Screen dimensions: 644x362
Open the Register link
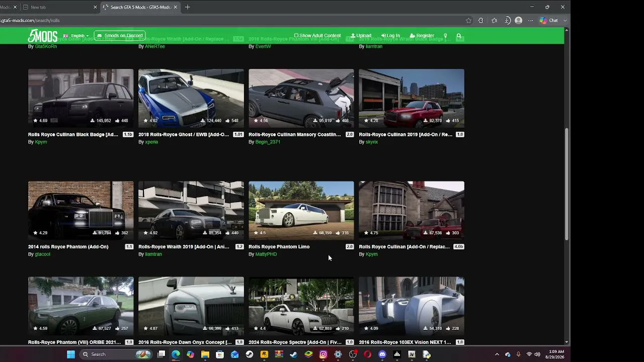pyautogui.click(x=422, y=36)
